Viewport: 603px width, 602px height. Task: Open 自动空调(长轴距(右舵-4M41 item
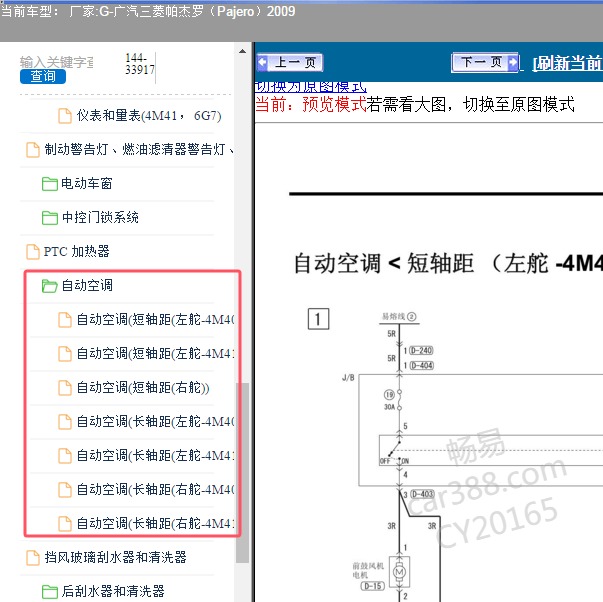pos(155,523)
